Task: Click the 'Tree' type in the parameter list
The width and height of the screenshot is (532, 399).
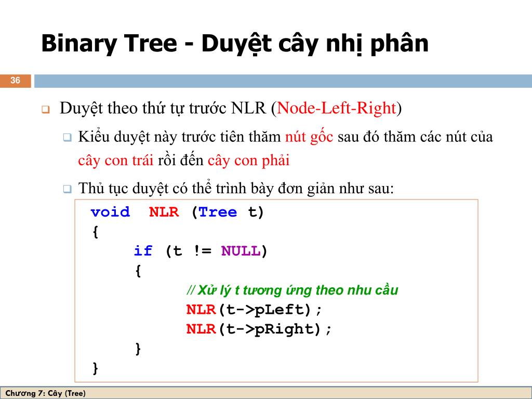Action: tap(218, 212)
